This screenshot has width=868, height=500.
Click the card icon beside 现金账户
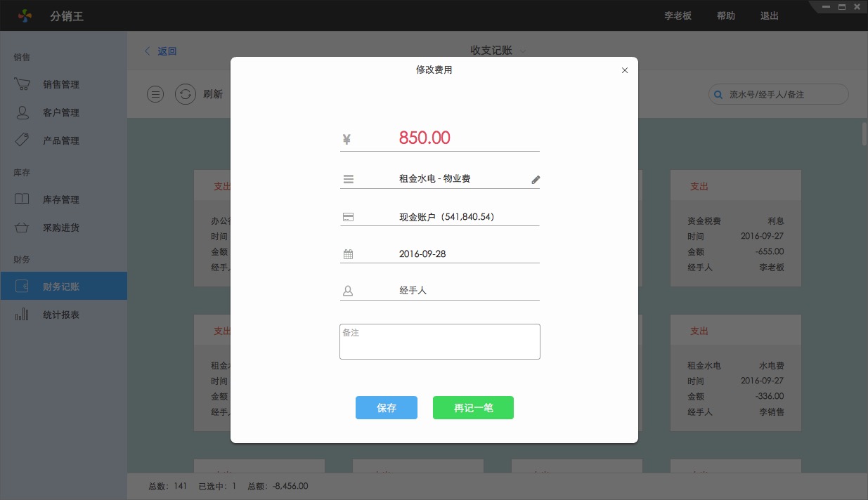tap(348, 218)
